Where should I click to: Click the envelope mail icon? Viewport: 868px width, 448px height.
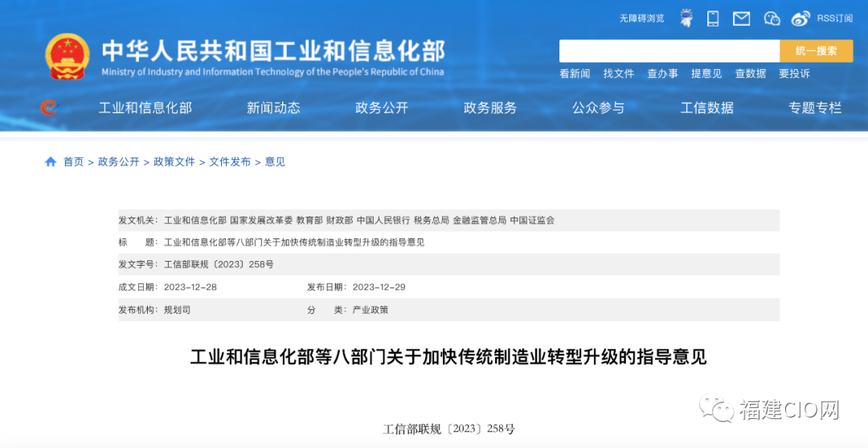tap(741, 18)
